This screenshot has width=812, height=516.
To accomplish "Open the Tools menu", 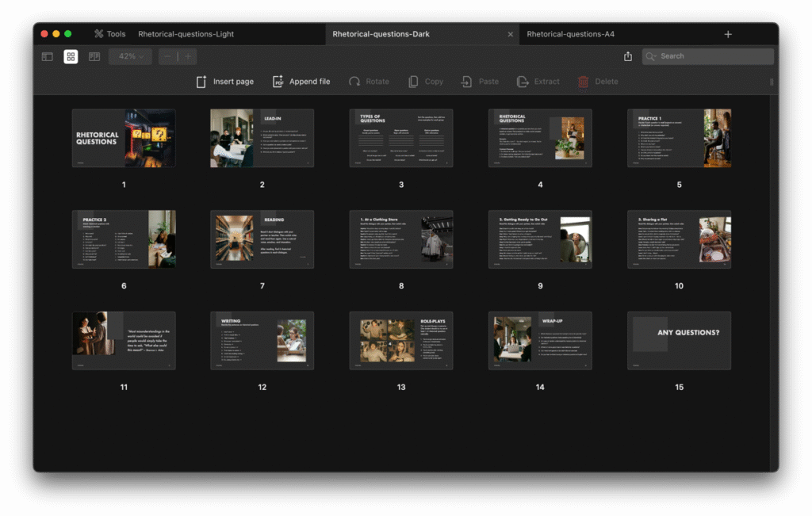I will [109, 34].
